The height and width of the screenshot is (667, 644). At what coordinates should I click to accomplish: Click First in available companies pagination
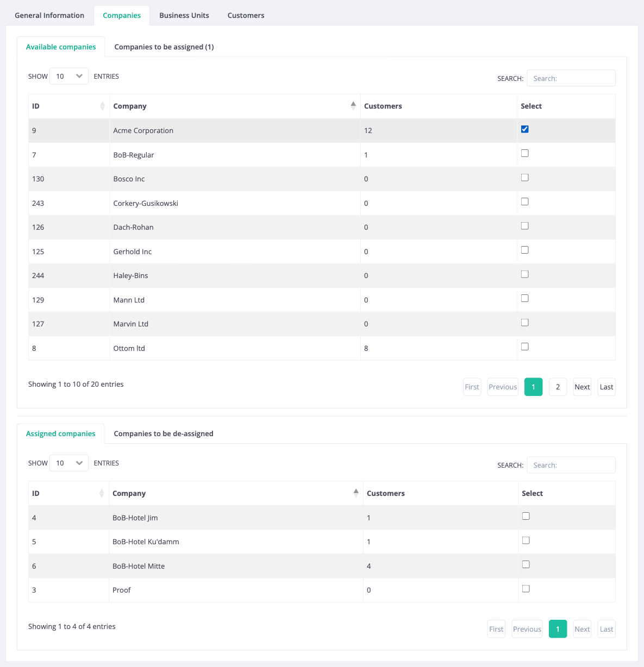(472, 387)
